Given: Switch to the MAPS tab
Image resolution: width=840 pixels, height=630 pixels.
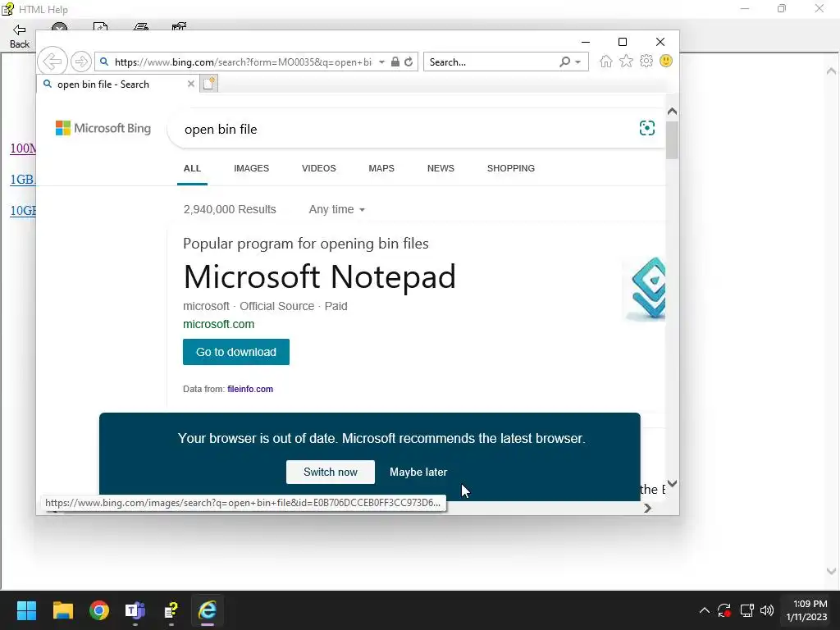Looking at the screenshot, I should tap(381, 168).
